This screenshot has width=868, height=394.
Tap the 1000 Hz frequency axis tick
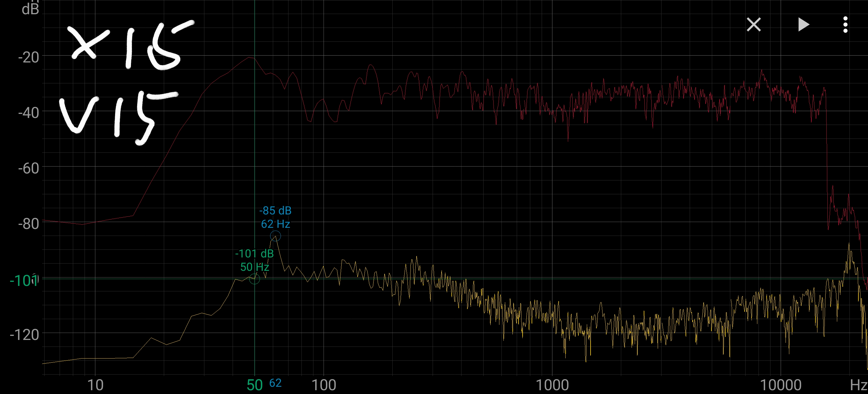click(552, 385)
